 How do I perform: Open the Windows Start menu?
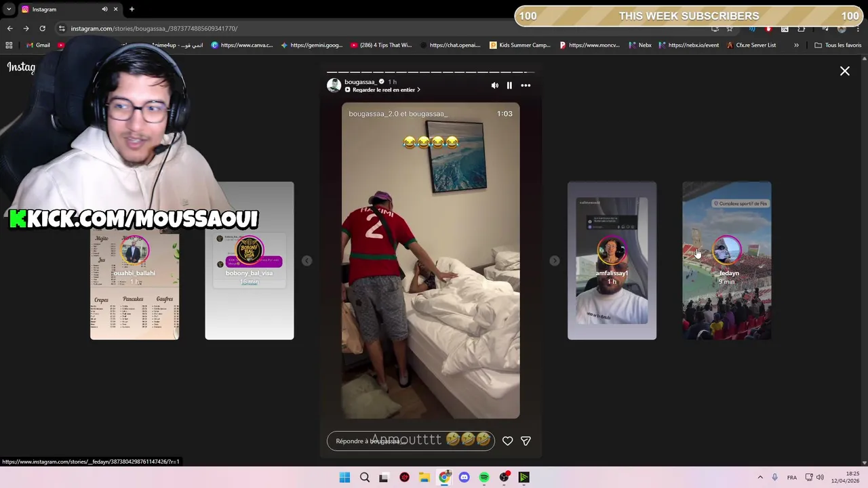click(344, 477)
